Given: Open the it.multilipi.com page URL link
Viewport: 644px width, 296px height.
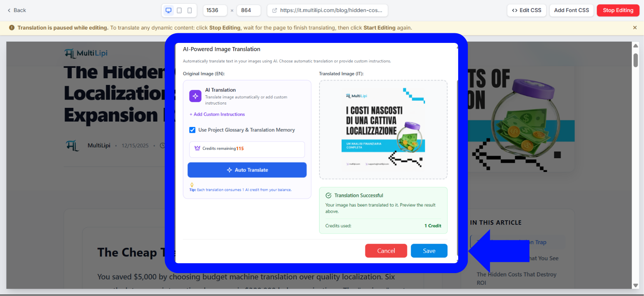Looking at the screenshot, I should [327, 10].
